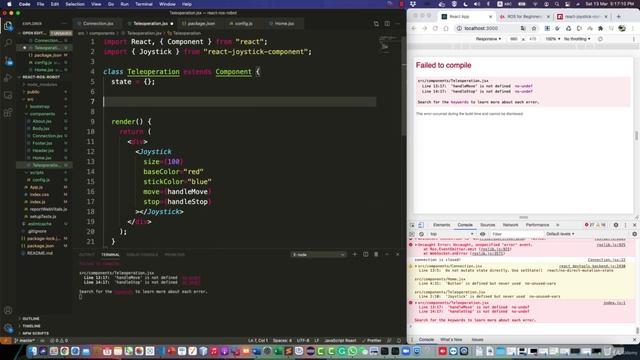Activate DevTools inspect element picker
Viewport: 640px width, 360px height.
[x=412, y=225]
